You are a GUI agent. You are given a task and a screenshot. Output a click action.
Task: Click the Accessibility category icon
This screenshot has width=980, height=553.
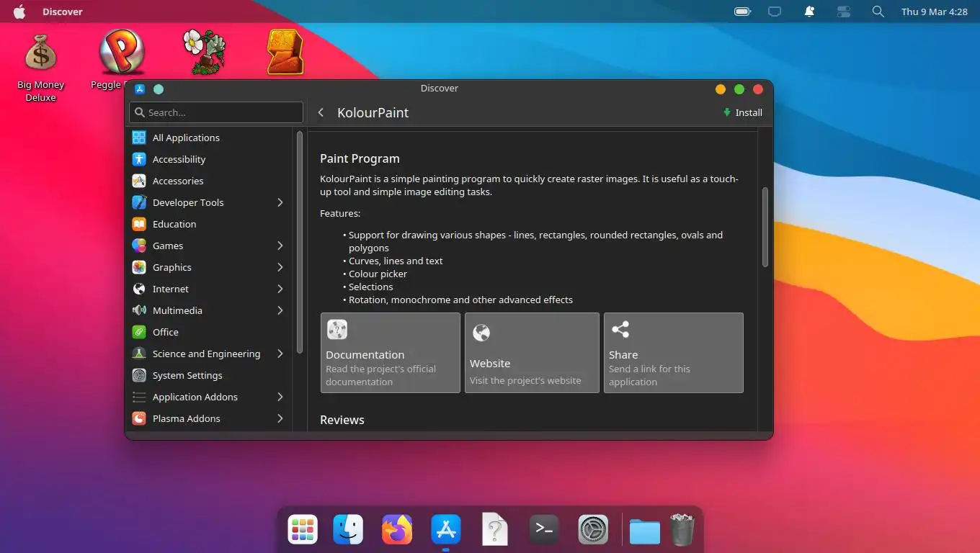pyautogui.click(x=139, y=159)
